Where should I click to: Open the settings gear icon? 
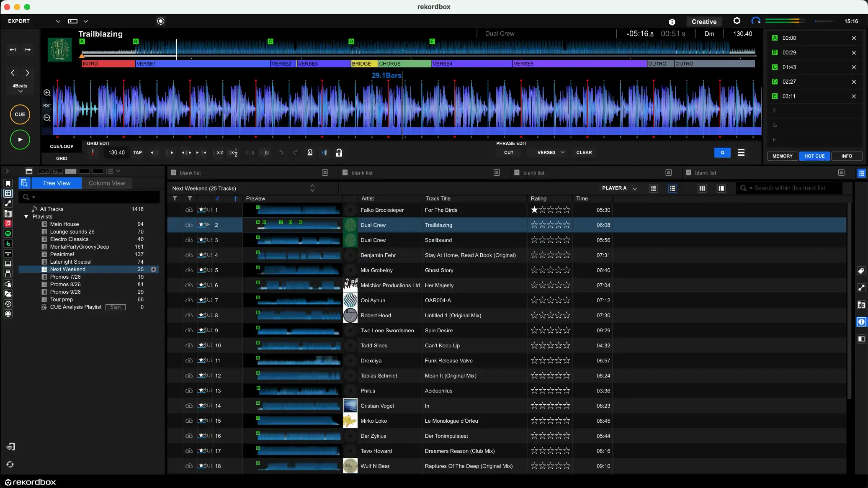click(x=737, y=21)
